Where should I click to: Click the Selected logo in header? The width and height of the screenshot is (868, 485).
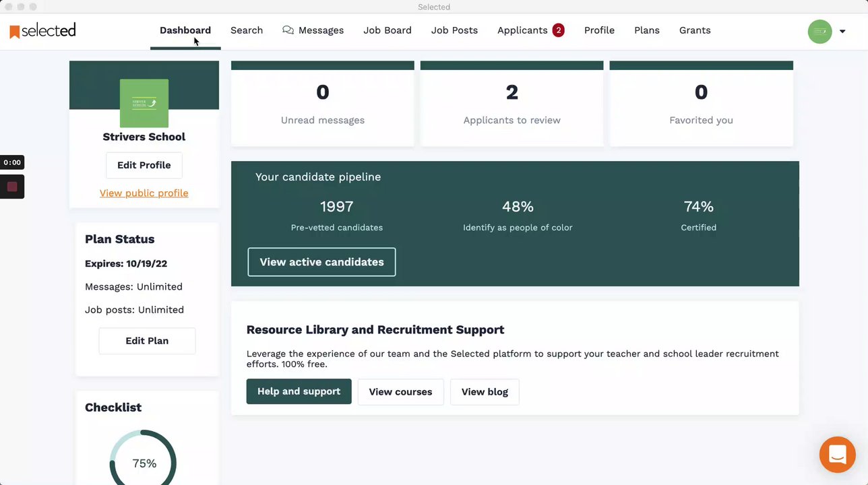(42, 31)
